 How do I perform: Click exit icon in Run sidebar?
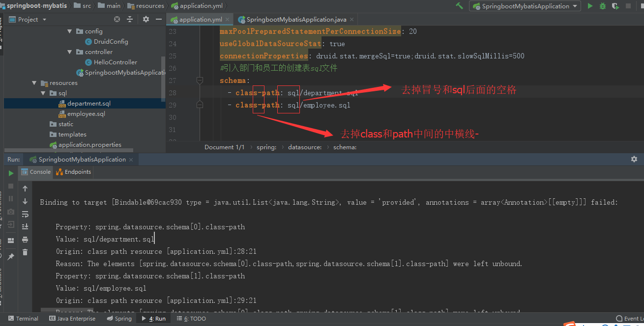11,224
